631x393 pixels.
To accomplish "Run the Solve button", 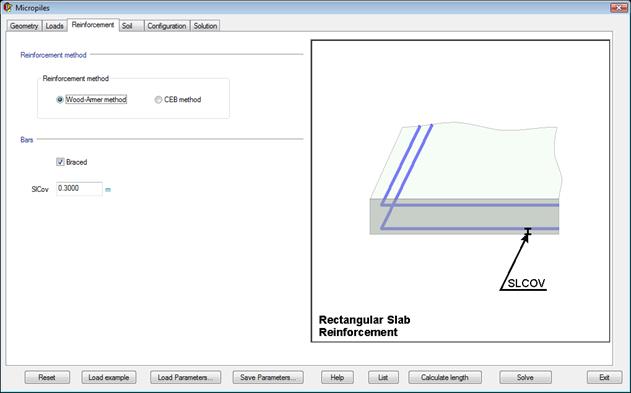I will [525, 377].
